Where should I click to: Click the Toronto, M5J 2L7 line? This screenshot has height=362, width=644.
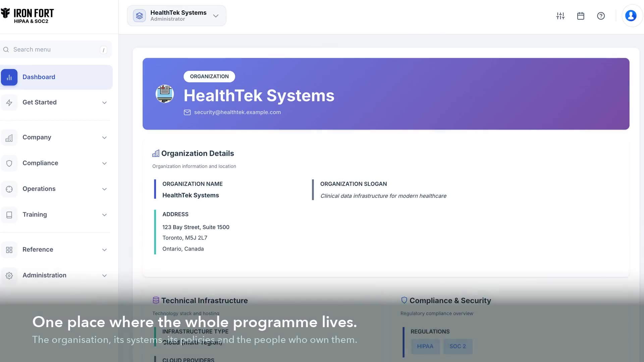[x=185, y=238]
